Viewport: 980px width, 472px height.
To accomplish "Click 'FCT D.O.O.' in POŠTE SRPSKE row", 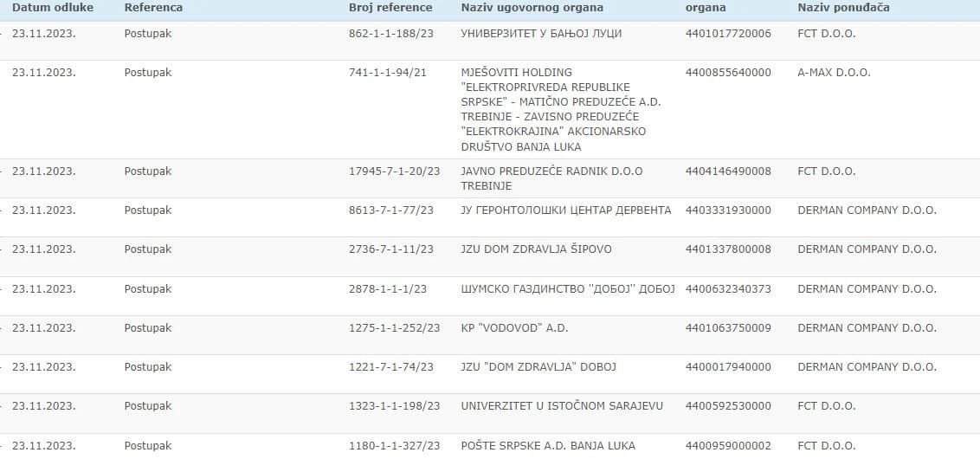I will [826, 446].
